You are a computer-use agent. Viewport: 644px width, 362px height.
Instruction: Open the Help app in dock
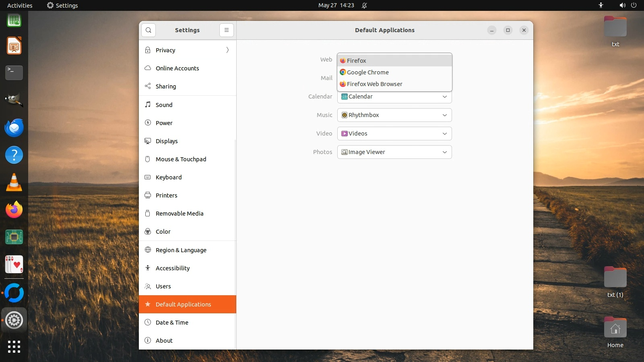tap(14, 155)
